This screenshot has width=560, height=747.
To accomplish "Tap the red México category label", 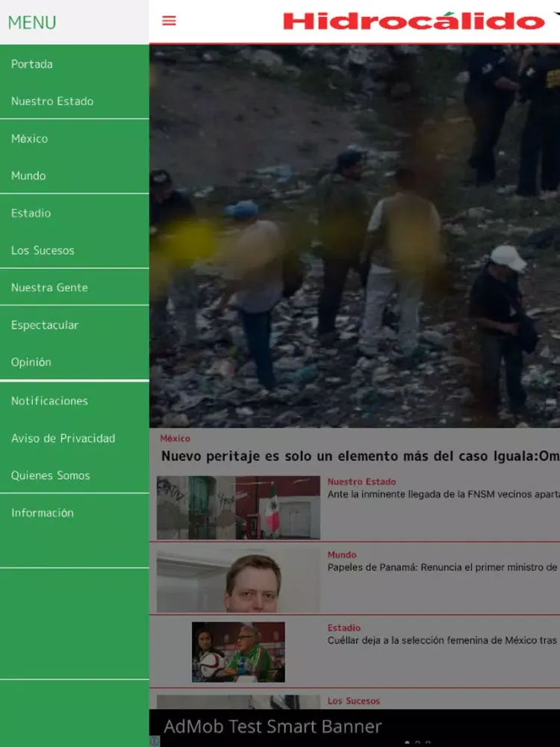I will 175,438.
